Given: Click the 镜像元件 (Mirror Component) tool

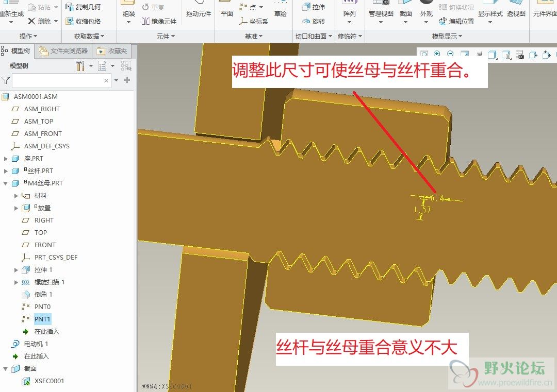Looking at the screenshot, I should (159, 21).
